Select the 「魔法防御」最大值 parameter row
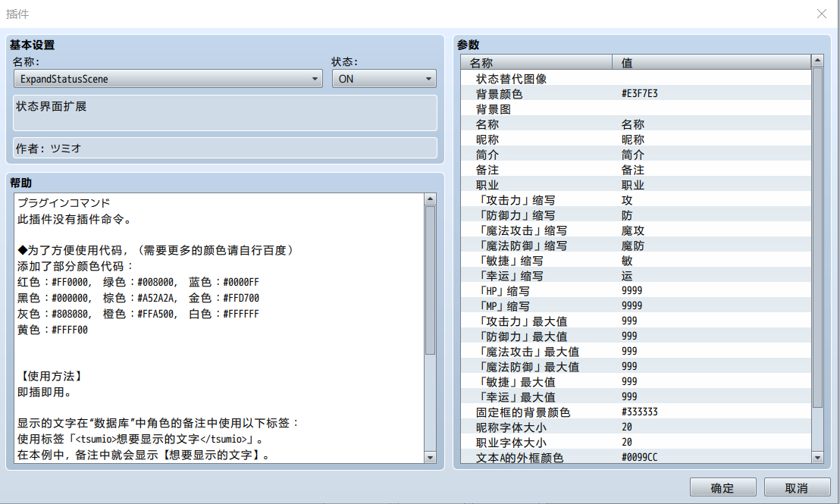 click(x=636, y=367)
